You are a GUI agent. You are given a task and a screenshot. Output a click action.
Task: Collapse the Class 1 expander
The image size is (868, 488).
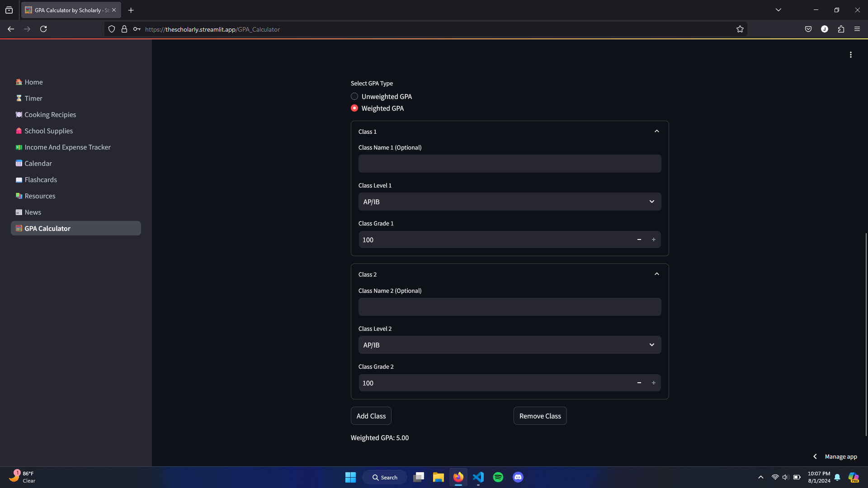point(656,131)
